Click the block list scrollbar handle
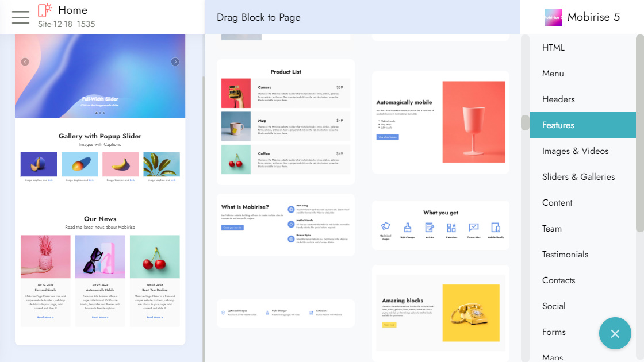 [x=524, y=122]
